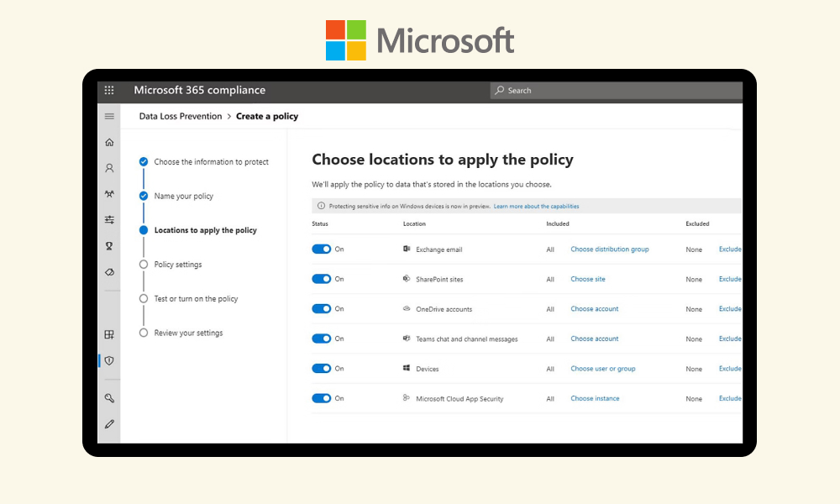Open the app launcher waffle icon
Screen dimensions: 840x504
109,90
